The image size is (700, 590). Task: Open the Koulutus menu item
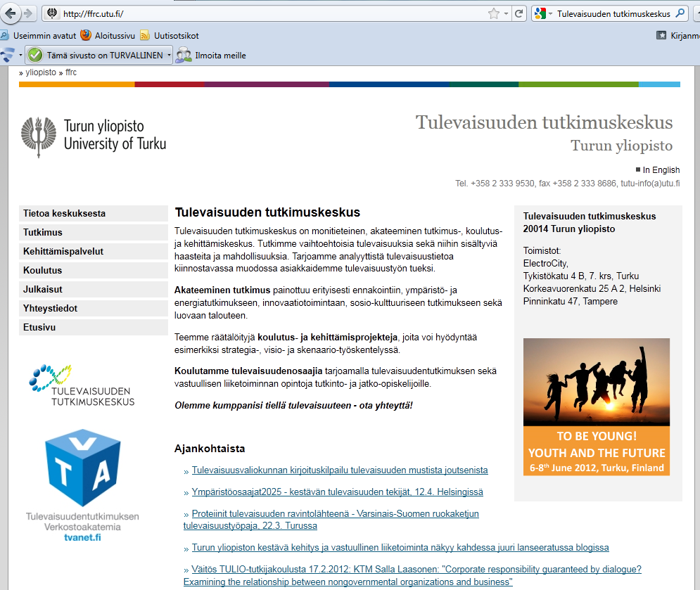[x=94, y=270]
